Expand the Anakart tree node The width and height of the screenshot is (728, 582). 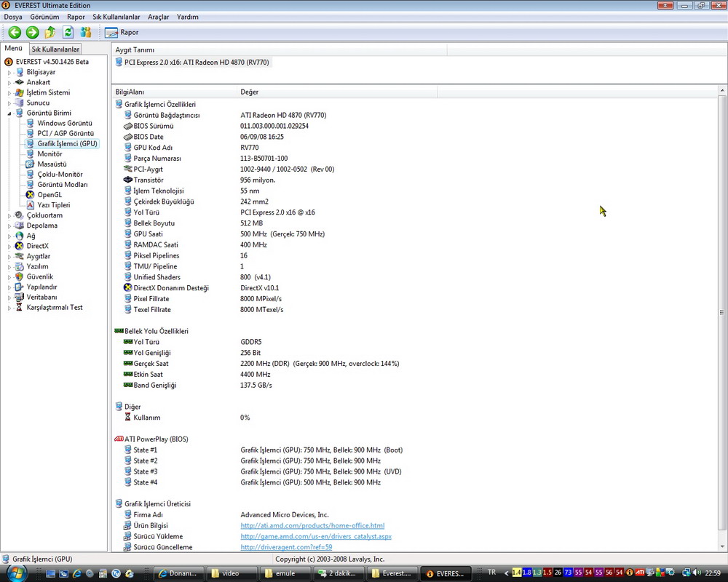(x=9, y=83)
